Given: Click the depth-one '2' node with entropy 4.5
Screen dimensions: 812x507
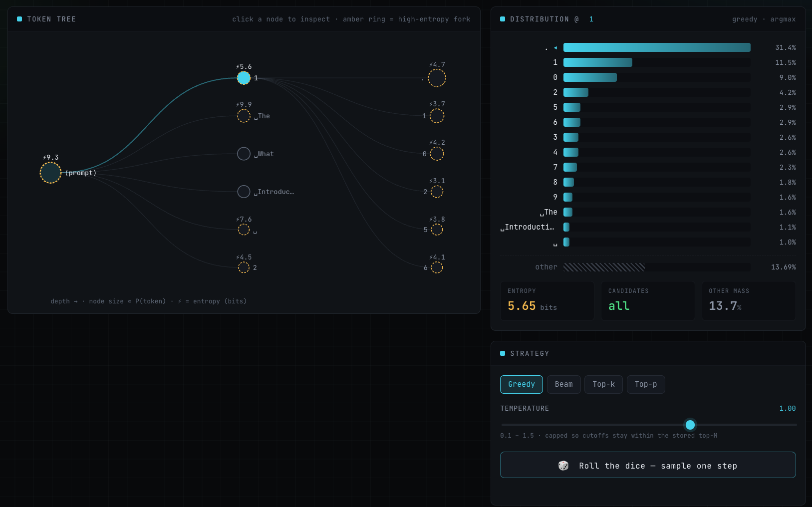Looking at the screenshot, I should [x=244, y=267].
